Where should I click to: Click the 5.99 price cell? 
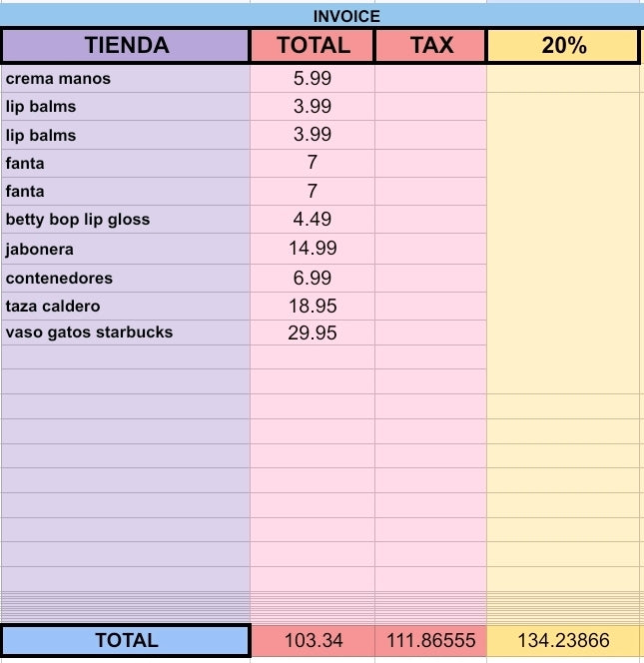click(x=313, y=79)
